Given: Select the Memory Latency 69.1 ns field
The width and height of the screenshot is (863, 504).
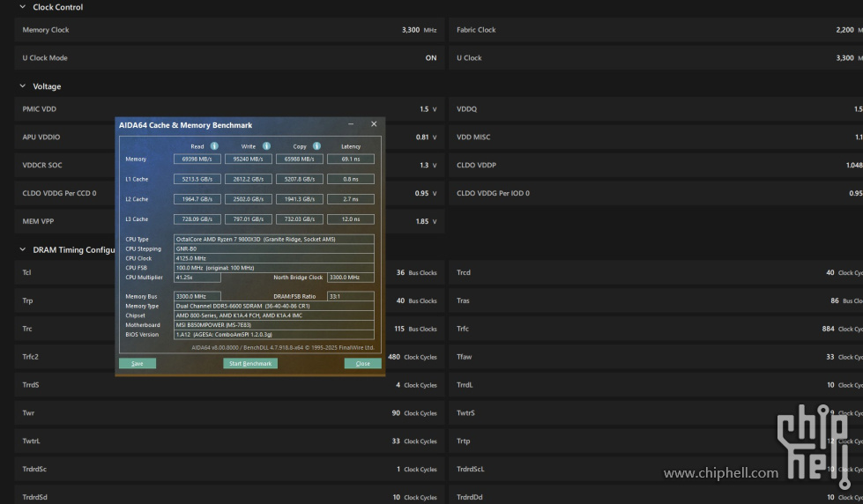Looking at the screenshot, I should (350, 159).
